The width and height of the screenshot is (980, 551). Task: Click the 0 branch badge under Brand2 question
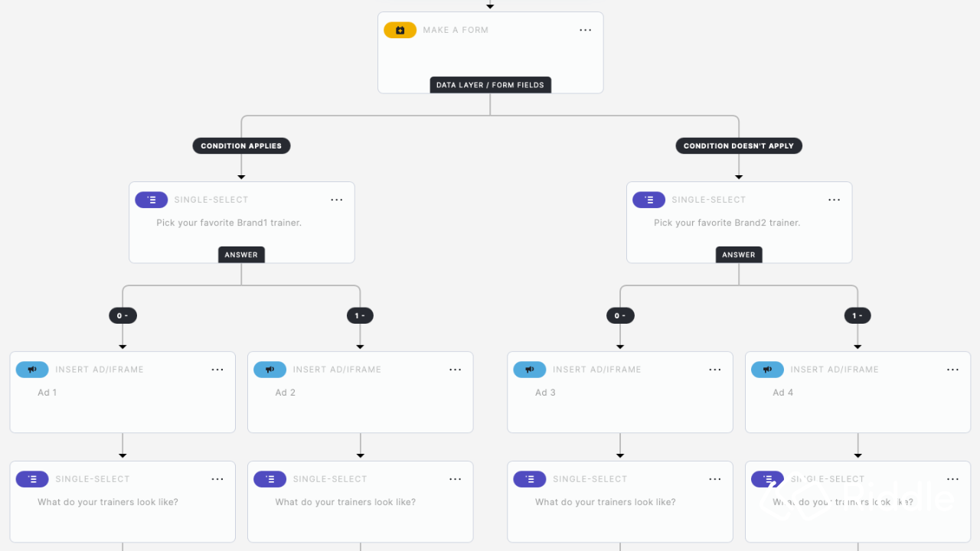tap(620, 315)
